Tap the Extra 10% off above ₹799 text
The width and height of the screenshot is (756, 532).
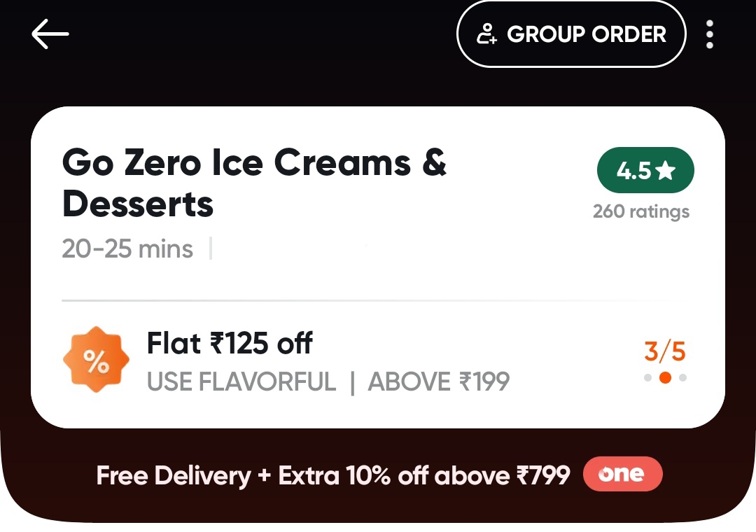(424, 476)
